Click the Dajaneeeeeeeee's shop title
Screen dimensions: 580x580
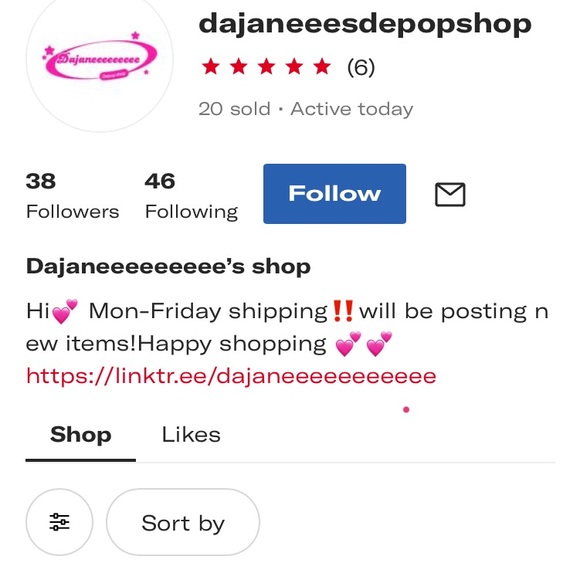click(168, 266)
